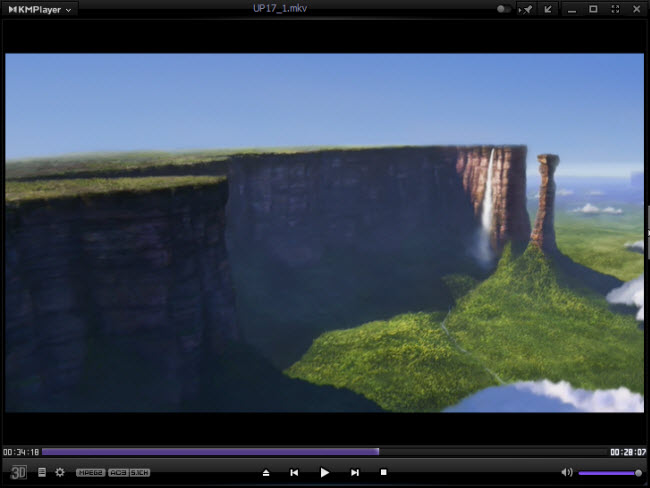Screen dimensions: 650x488
Task: Click the UP17_1.mkv file title
Action: 280,8
